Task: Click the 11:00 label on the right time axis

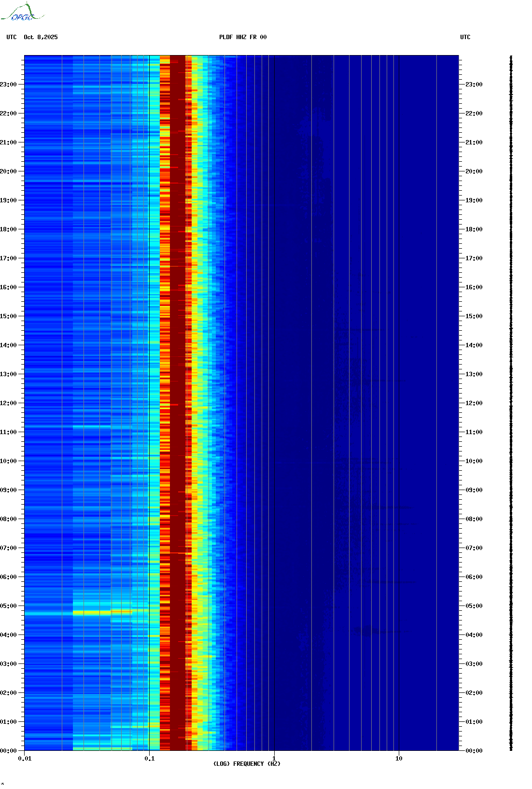Action: coord(474,432)
